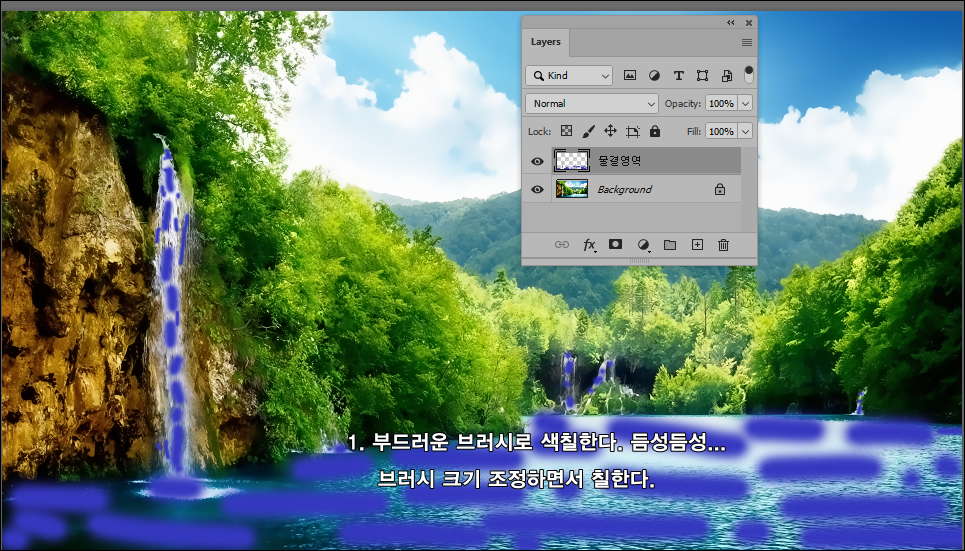Filter for shape layers icon
This screenshot has width=965, height=551.
pos(702,75)
